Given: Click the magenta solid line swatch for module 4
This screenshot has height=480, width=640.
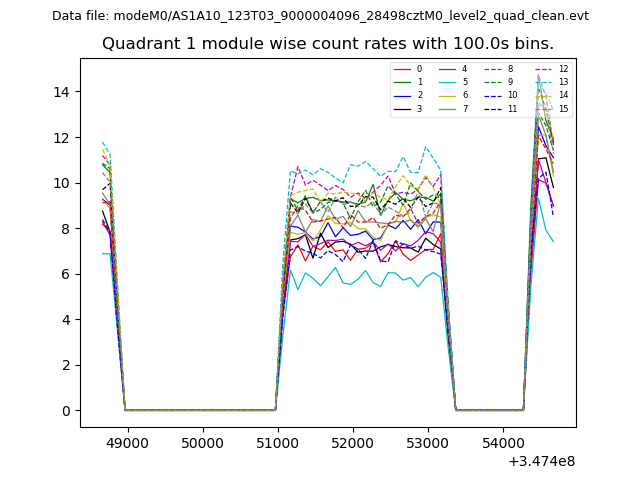Looking at the screenshot, I should tap(448, 69).
